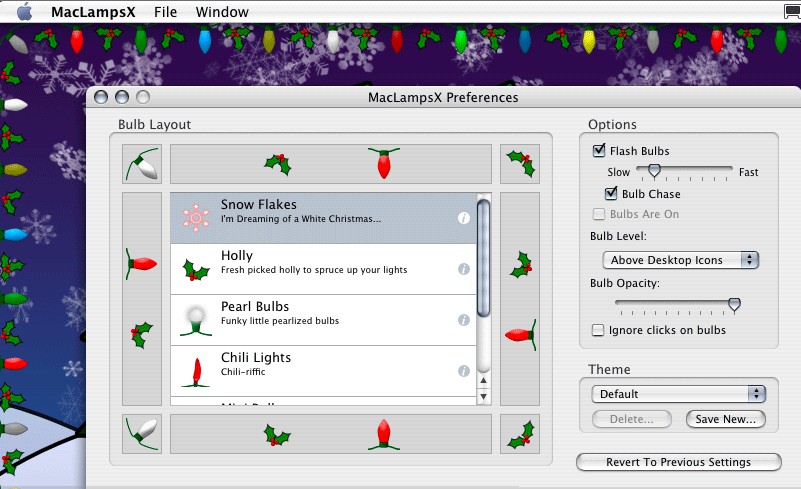Select the Holly bulb row title
The image size is (801, 489).
(237, 255)
